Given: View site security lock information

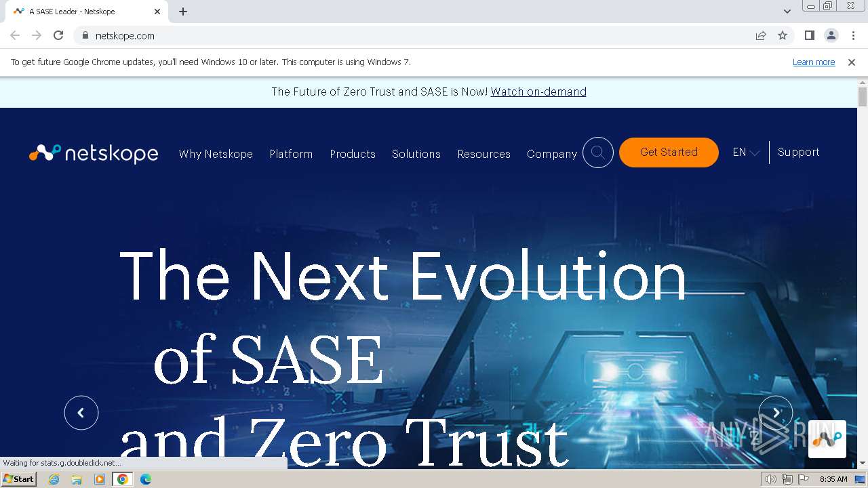Looking at the screenshot, I should 85,35.
